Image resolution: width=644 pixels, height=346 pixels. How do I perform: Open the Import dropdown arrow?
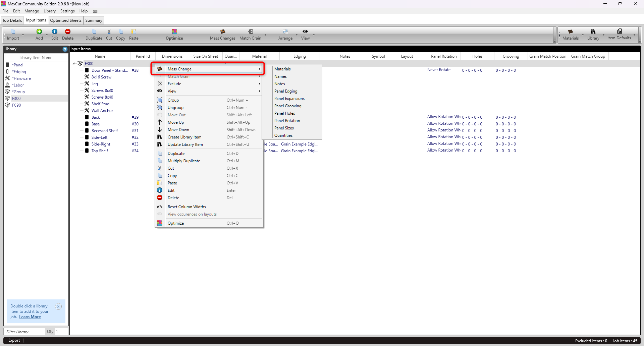click(x=23, y=35)
